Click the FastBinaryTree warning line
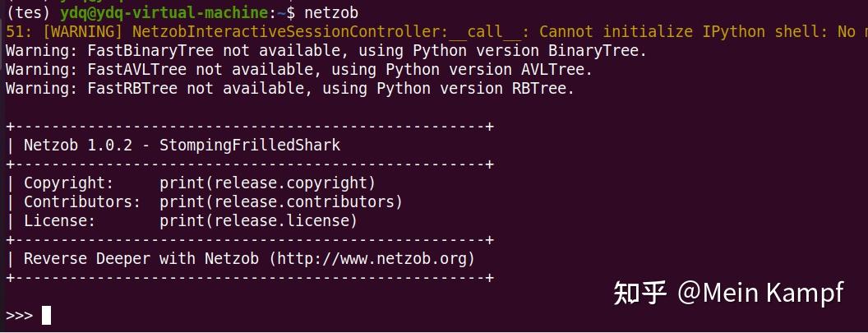Viewport: 868px width, 333px height. pyautogui.click(x=325, y=51)
